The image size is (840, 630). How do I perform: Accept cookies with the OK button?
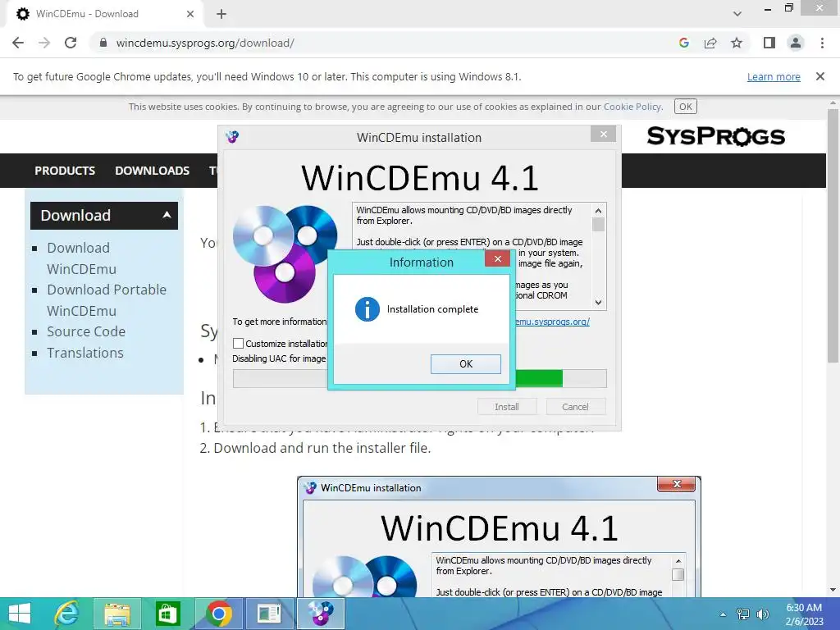(x=686, y=107)
